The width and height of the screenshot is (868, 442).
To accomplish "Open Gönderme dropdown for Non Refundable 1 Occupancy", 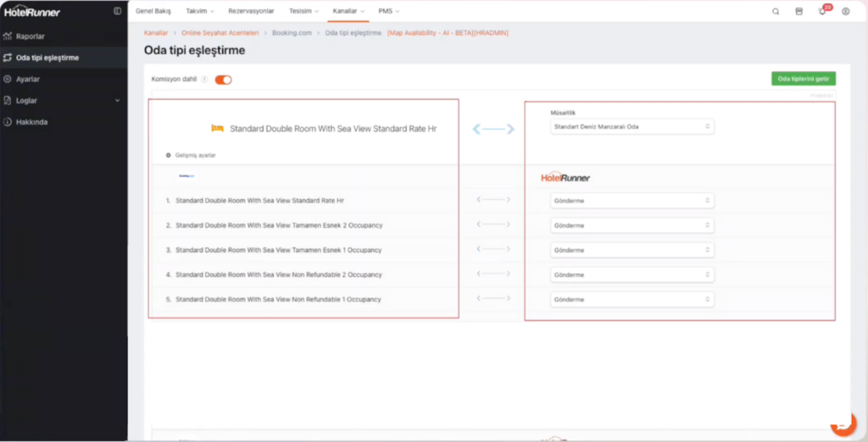I will pyautogui.click(x=632, y=300).
